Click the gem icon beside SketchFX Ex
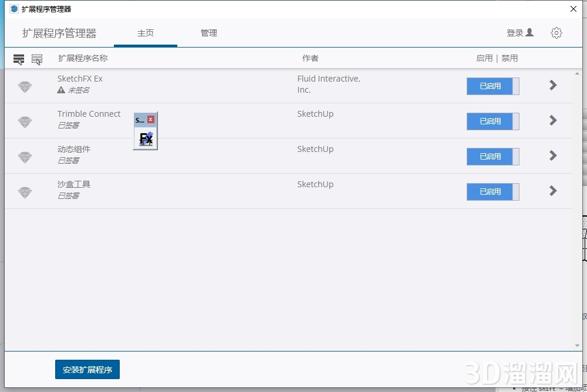Viewport: 587px width, 392px height. click(25, 87)
